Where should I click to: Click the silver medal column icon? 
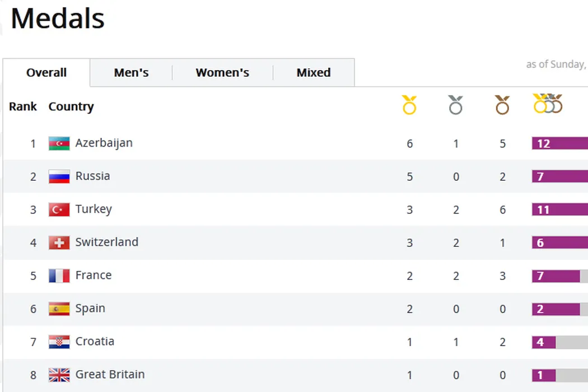tap(456, 105)
